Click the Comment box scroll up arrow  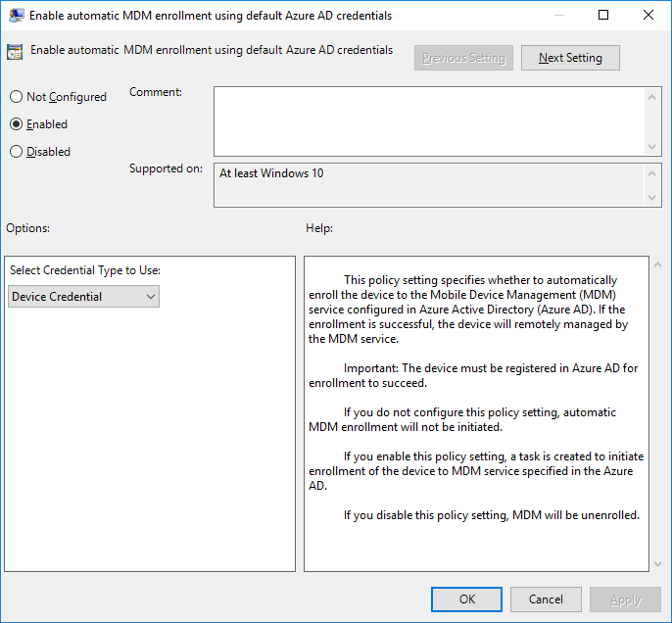[x=651, y=97]
